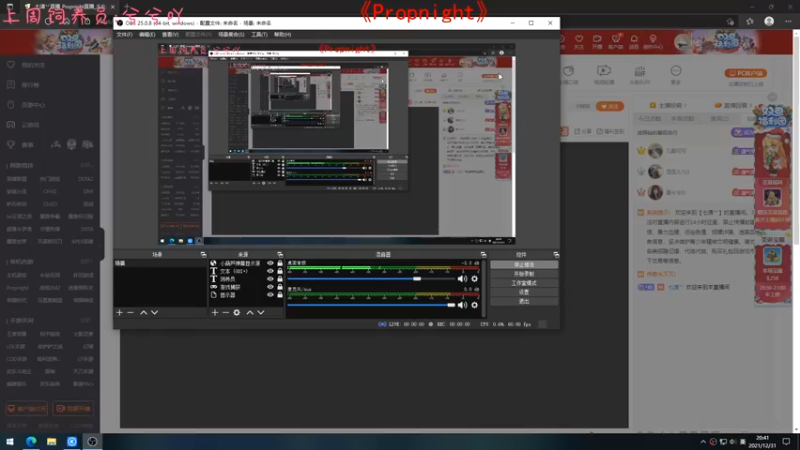Add a new source with the plus icon

point(215,312)
